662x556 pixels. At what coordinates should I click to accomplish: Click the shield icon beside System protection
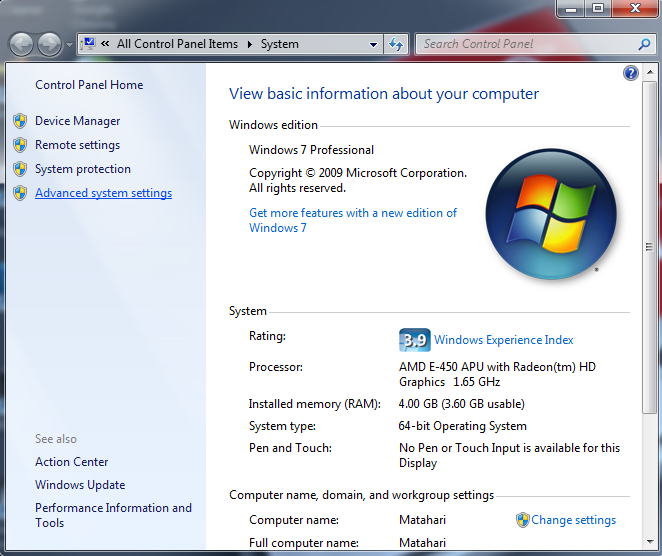tap(20, 169)
